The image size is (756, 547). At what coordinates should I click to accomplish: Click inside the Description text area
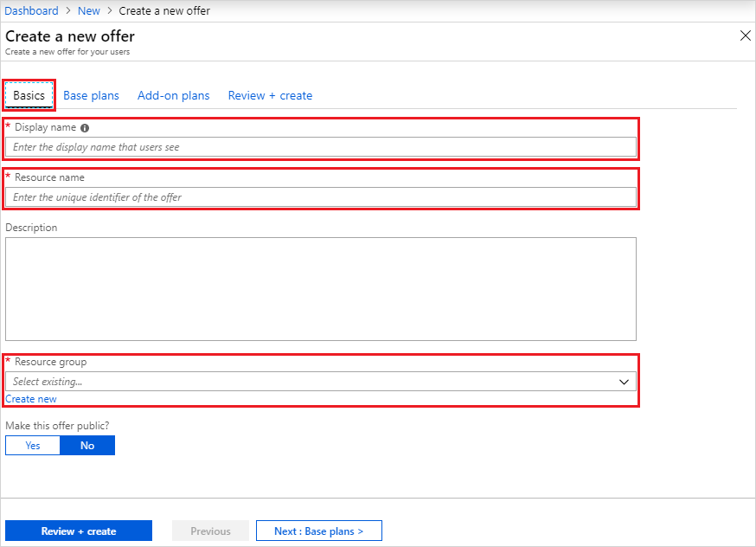tap(320, 288)
